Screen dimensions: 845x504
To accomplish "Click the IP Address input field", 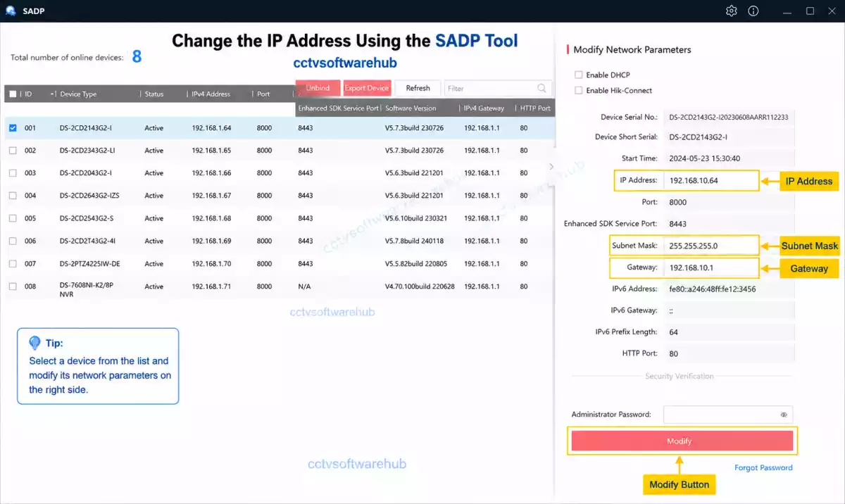I will click(711, 180).
